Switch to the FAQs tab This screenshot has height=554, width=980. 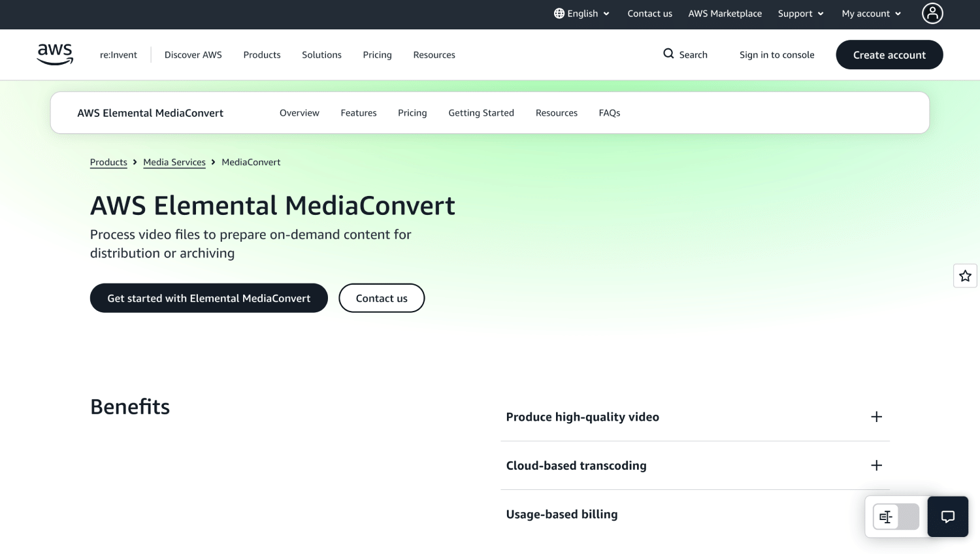coord(610,113)
